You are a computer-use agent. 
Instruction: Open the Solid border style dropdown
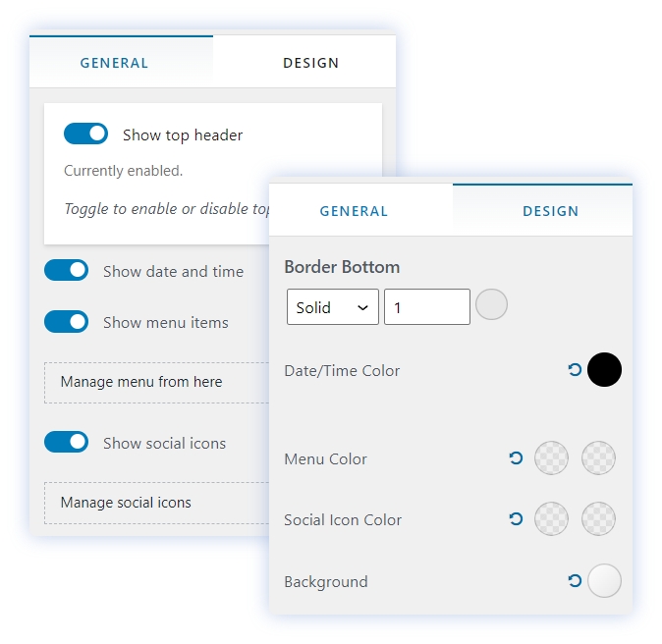click(x=333, y=307)
